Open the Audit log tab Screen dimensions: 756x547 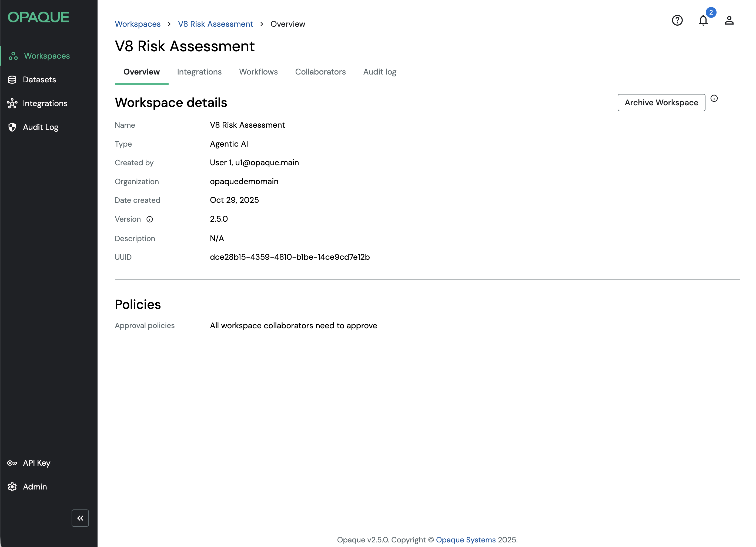point(379,72)
